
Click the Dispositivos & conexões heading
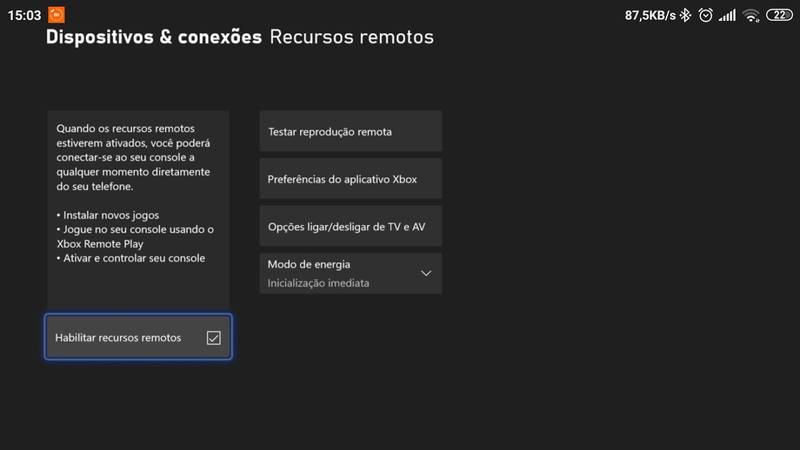click(154, 37)
